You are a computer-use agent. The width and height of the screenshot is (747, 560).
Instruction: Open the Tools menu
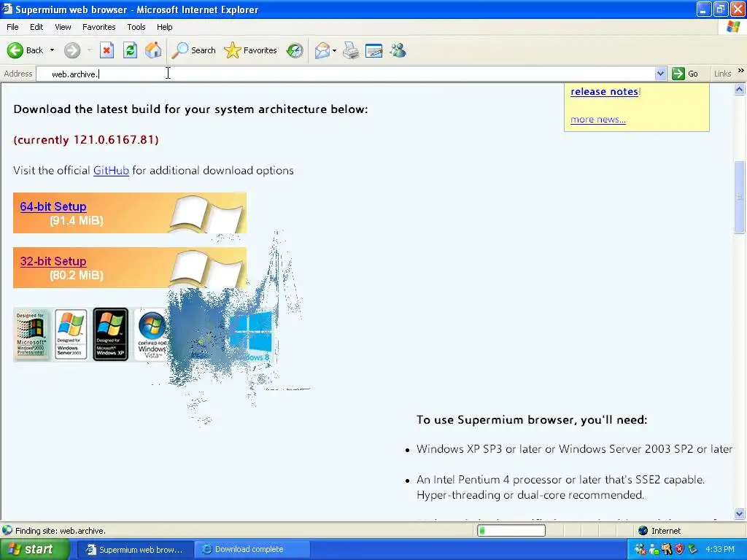coord(136,27)
